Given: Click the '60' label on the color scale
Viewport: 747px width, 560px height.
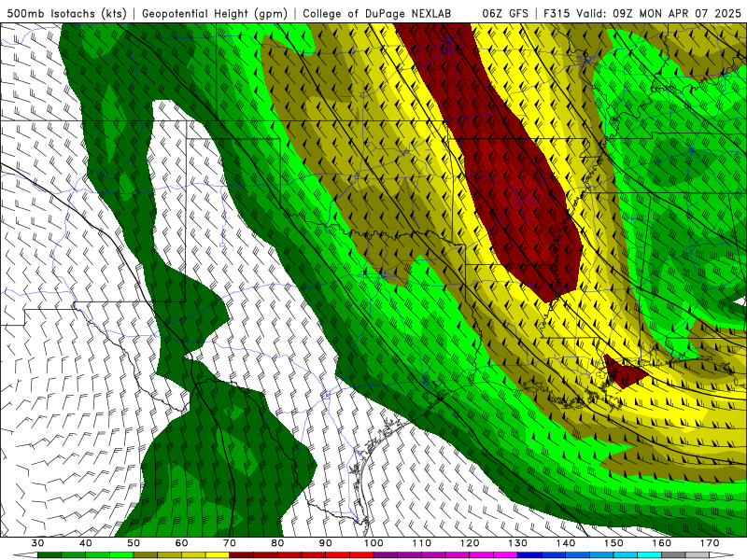Looking at the screenshot, I should click(181, 543).
